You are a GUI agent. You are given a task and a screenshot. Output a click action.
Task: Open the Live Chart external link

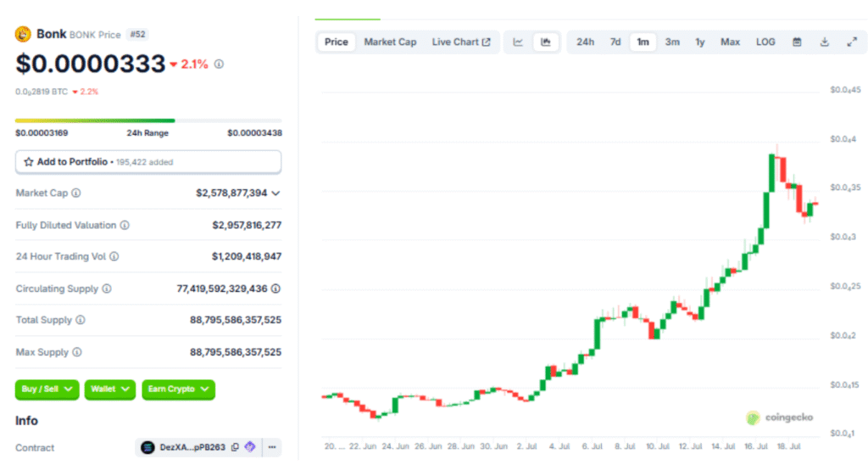[x=461, y=42]
